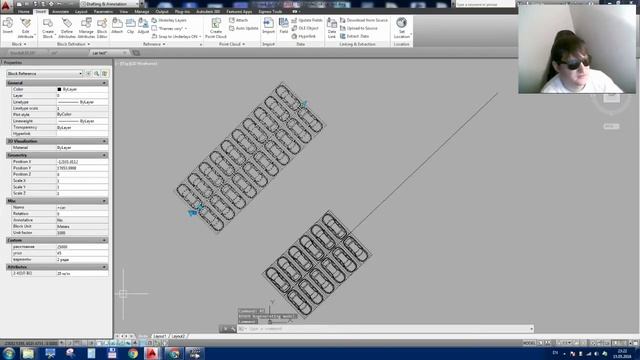The height and width of the screenshot is (360, 640).
Task: Click Underlay Layers button
Action: pyautogui.click(x=169, y=20)
